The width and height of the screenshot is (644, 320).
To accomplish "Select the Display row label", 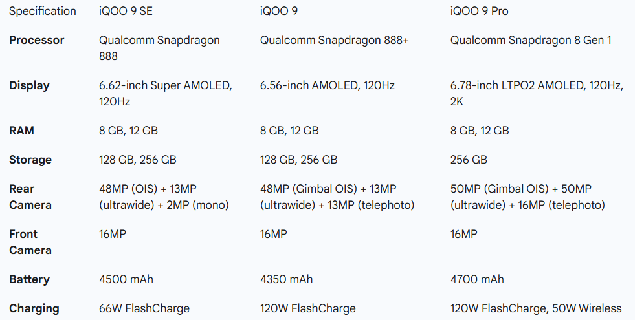I will [29, 85].
